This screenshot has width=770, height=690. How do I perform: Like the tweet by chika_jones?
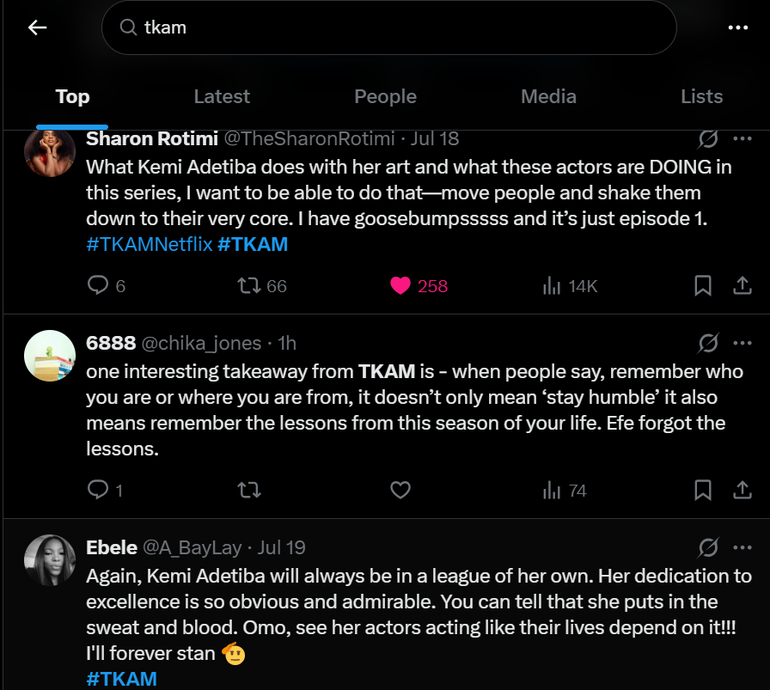pyautogui.click(x=400, y=490)
